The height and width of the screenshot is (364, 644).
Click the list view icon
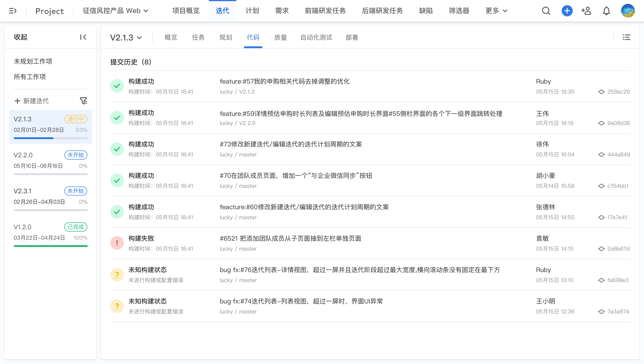(626, 37)
